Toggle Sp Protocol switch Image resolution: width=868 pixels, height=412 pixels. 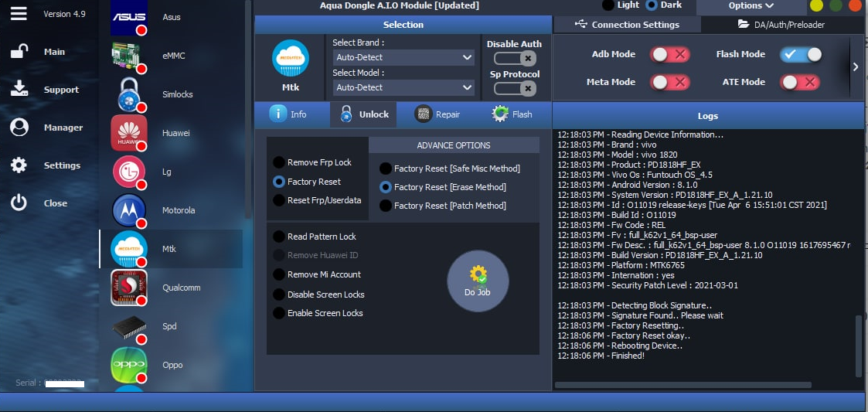pyautogui.click(x=515, y=88)
